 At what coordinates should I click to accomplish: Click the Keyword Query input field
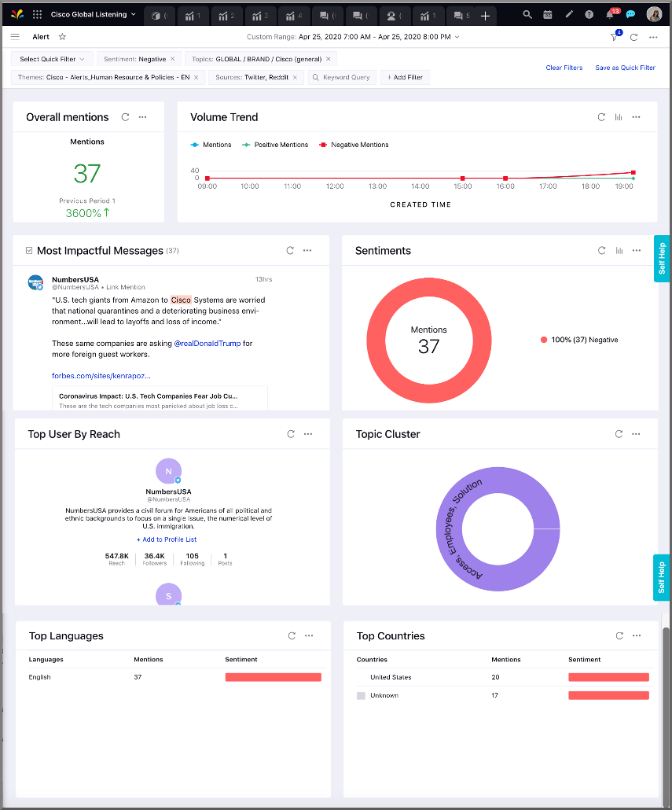pyautogui.click(x=342, y=77)
